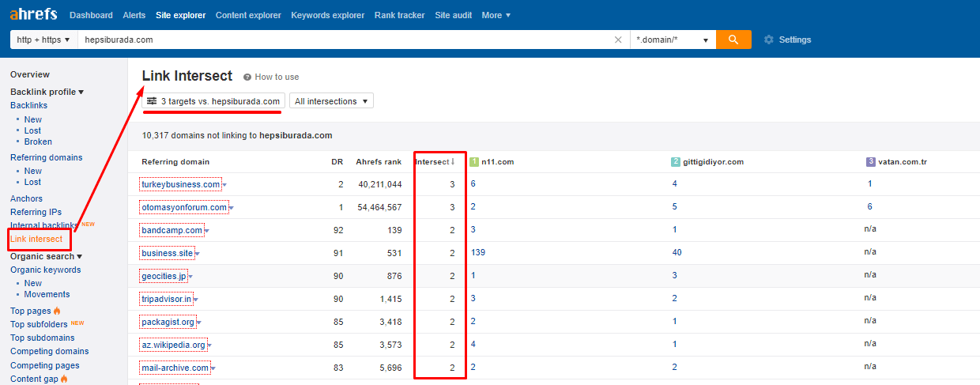The image size is (980, 385).
Task: Click the Referring domain column header
Action: pos(175,162)
